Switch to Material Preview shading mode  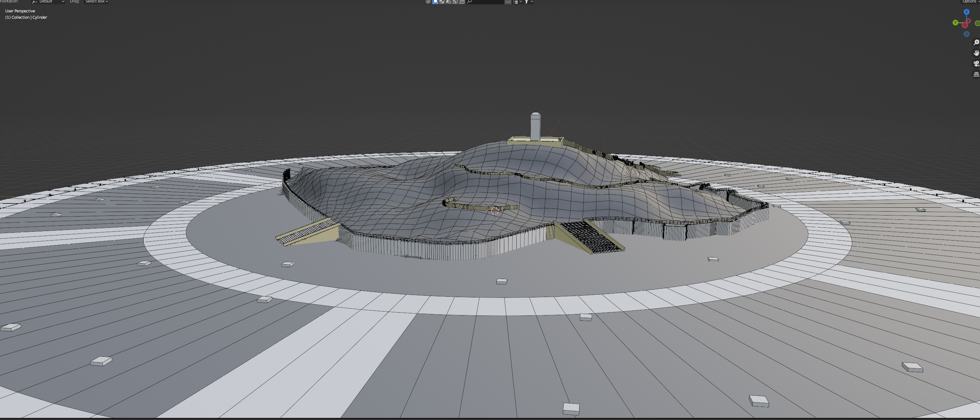point(449,2)
